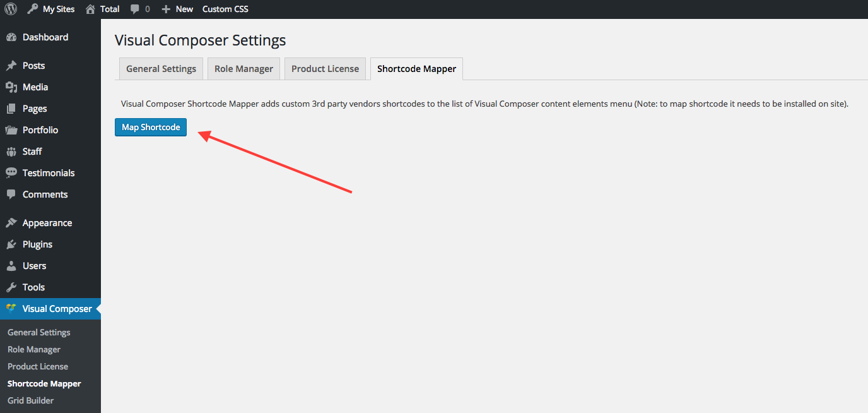Screen dimensions: 868x413
Task: Click the Posts pushpin icon
Action: point(11,66)
